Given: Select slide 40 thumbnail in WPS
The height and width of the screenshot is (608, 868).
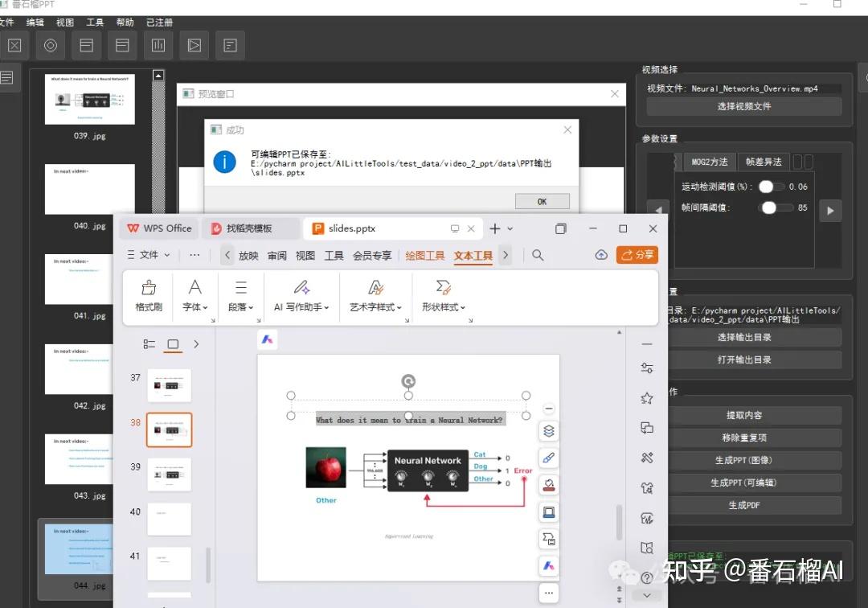Looking at the screenshot, I should (x=170, y=519).
